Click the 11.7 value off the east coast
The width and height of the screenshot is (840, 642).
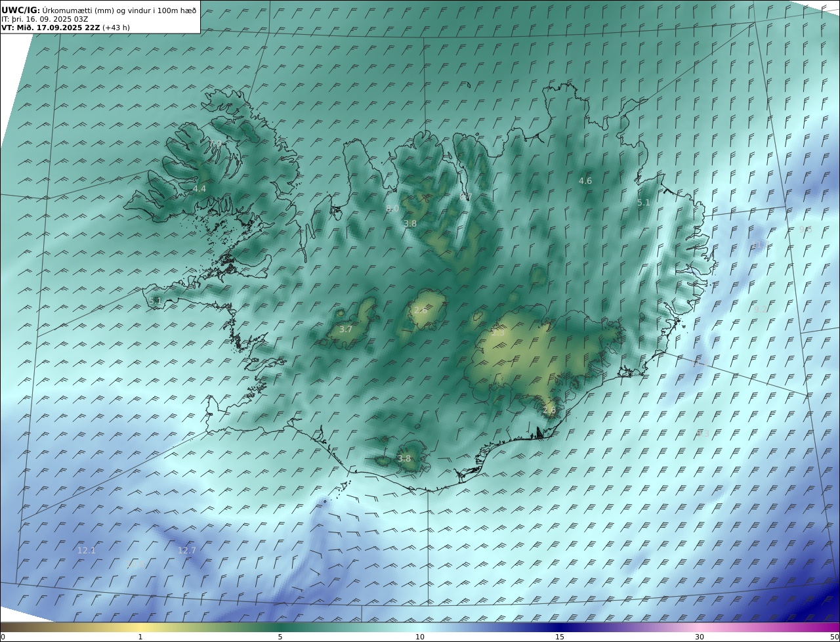[759, 244]
